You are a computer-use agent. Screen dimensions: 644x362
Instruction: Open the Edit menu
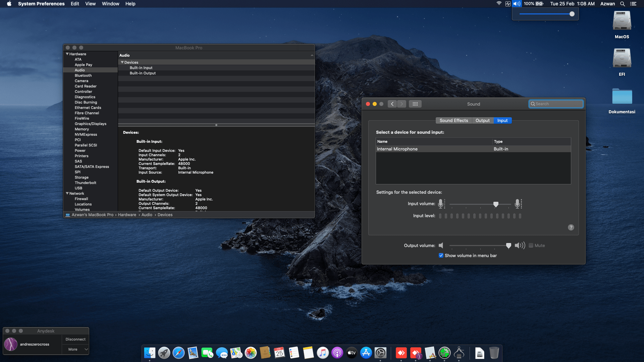[x=75, y=4]
